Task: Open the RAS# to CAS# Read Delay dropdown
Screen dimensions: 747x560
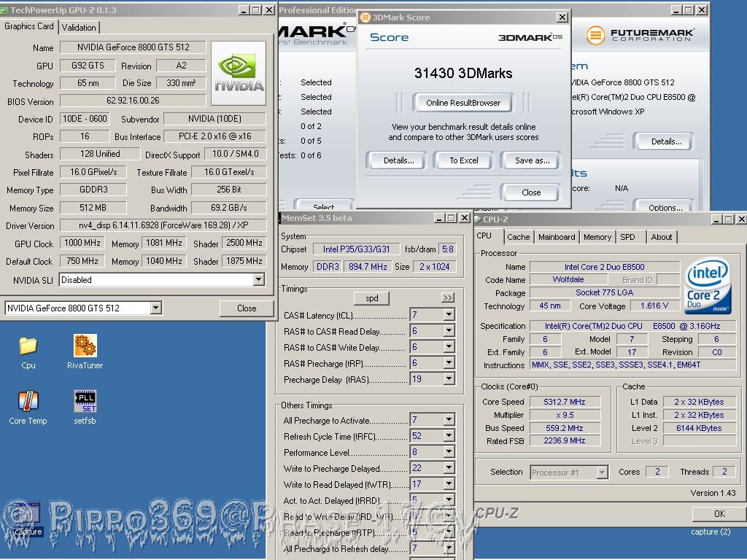Action: click(449, 330)
